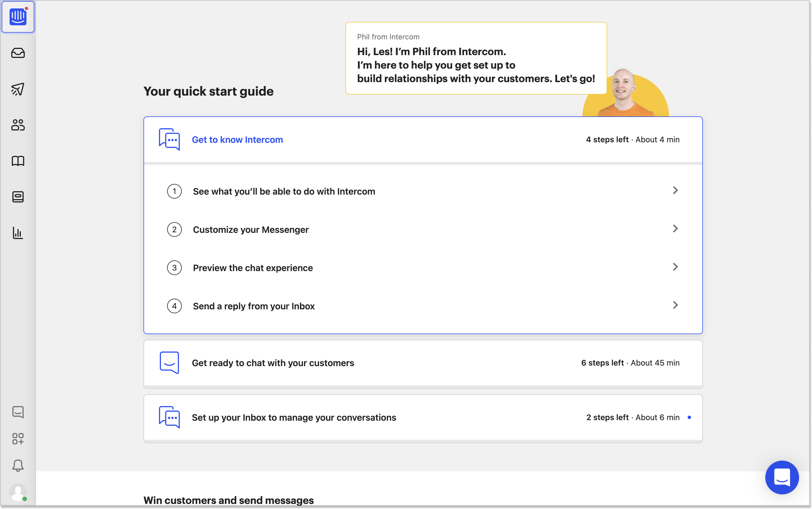Open the Intercom home logo icon
Image resolution: width=812 pixels, height=509 pixels.
18,17
